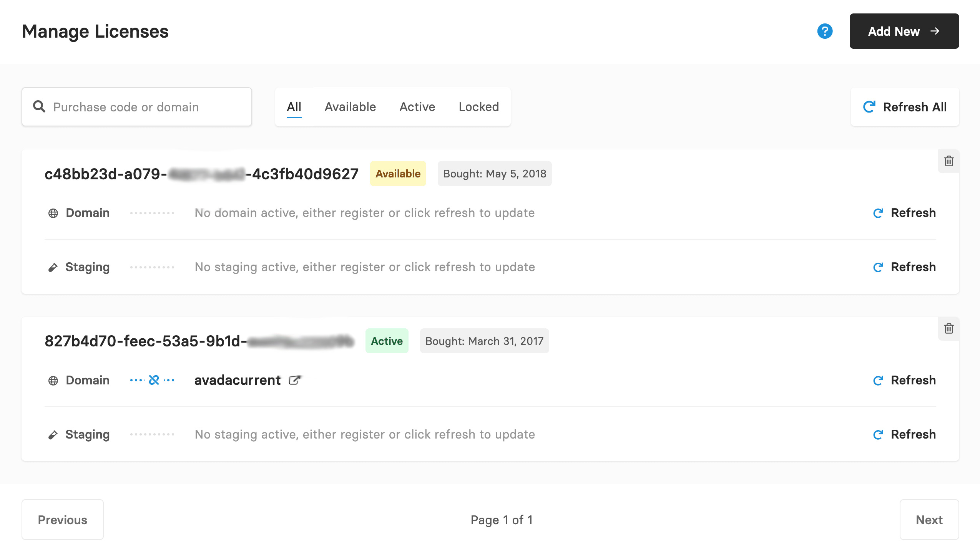Delete the 827b4d70 license with trash icon
The width and height of the screenshot is (980, 553).
point(949,328)
